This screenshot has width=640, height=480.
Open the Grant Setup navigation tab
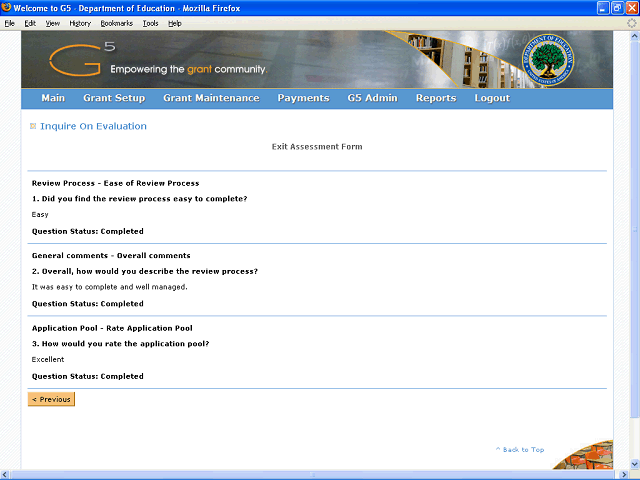pos(114,98)
